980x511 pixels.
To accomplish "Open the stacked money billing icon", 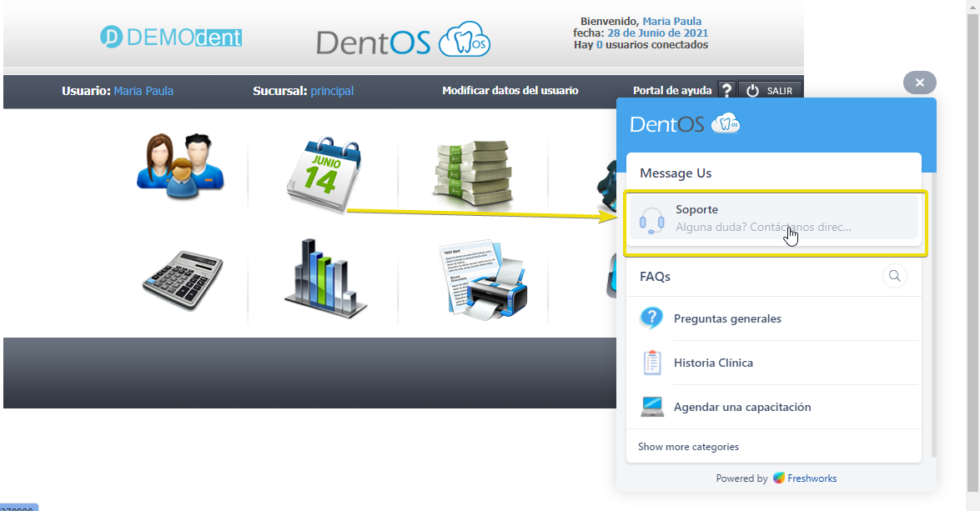I will [473, 173].
